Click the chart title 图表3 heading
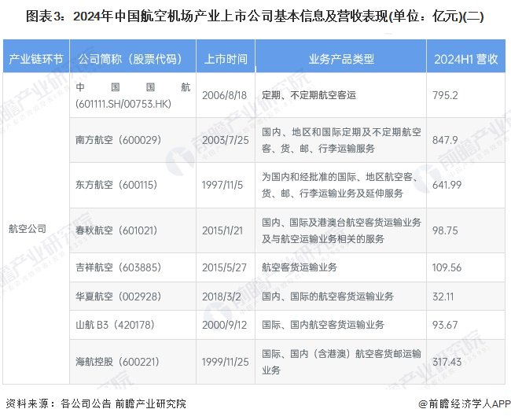 point(255,16)
